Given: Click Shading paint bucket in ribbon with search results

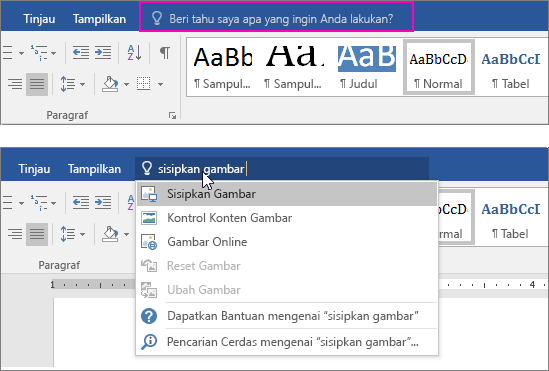Looking at the screenshot, I should 110,234.
